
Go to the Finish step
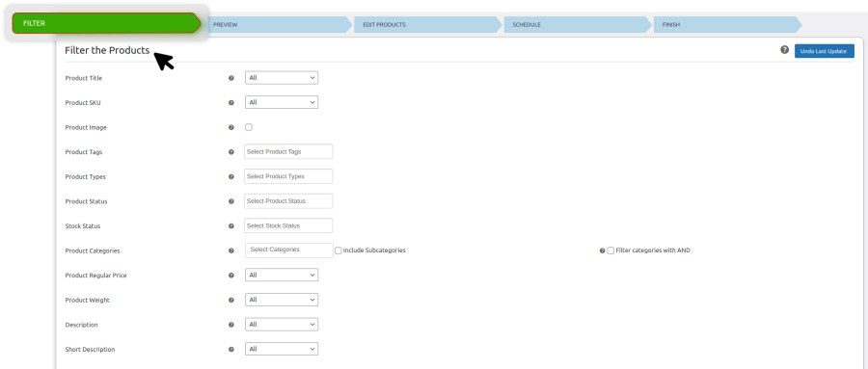[x=727, y=25]
